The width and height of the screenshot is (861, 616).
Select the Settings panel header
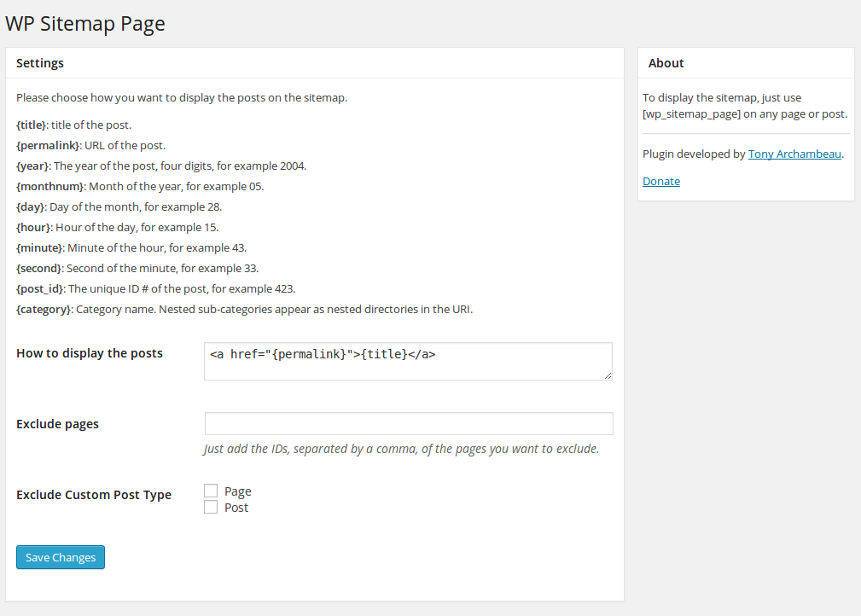[x=40, y=62]
